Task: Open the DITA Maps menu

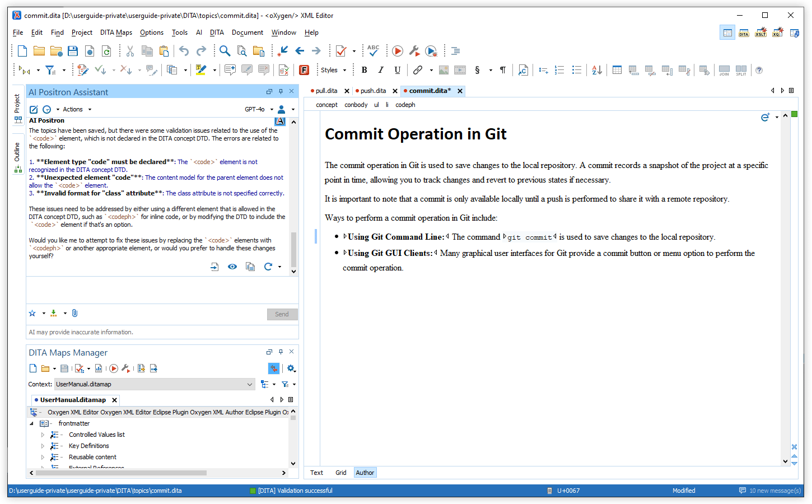Action: tap(116, 32)
